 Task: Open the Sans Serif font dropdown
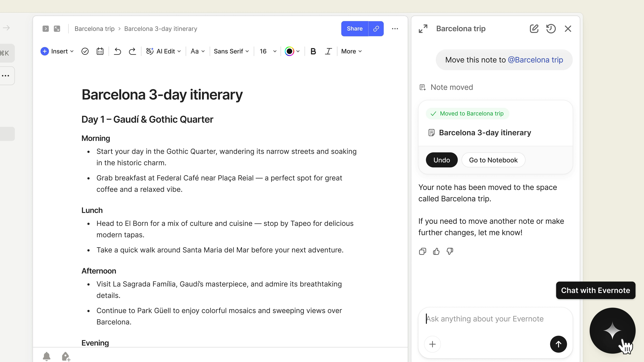pos(231,51)
